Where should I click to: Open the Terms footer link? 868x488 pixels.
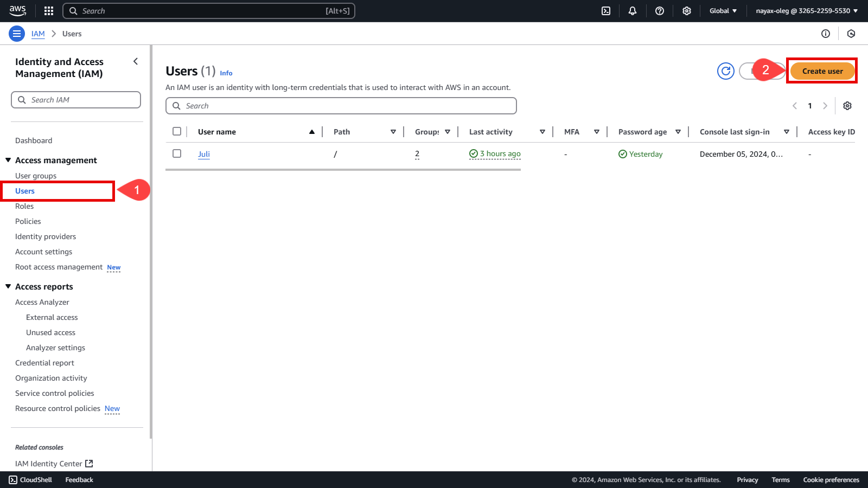pos(781,480)
